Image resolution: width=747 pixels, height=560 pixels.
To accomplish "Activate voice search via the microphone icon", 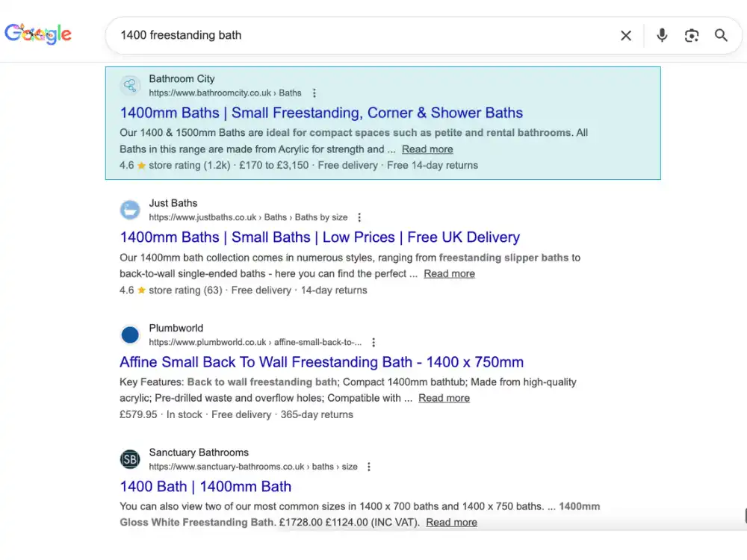I will pos(662,35).
